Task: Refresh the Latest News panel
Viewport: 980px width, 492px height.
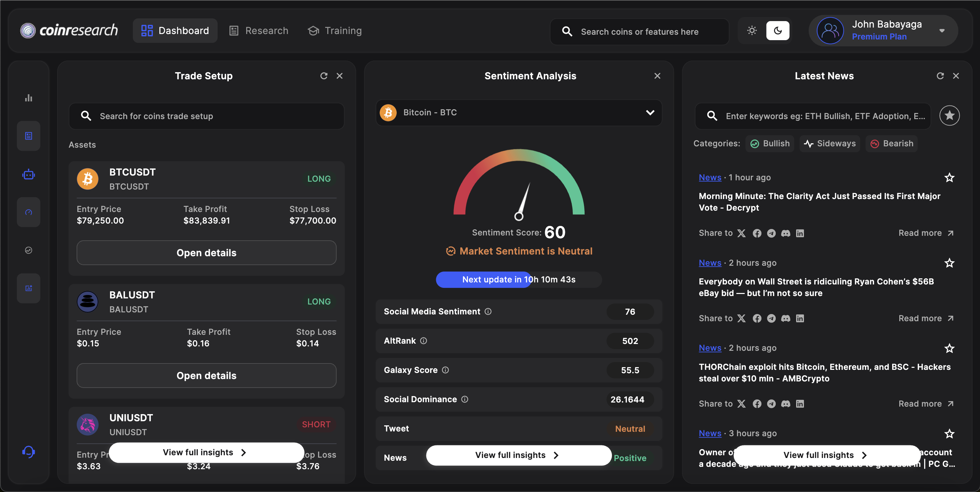Action: [x=940, y=76]
